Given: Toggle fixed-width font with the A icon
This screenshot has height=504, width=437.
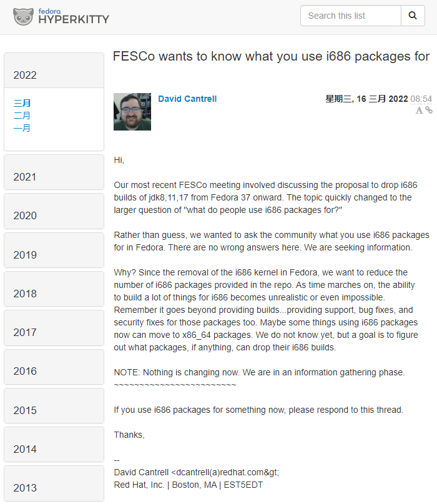Looking at the screenshot, I should click(x=420, y=111).
